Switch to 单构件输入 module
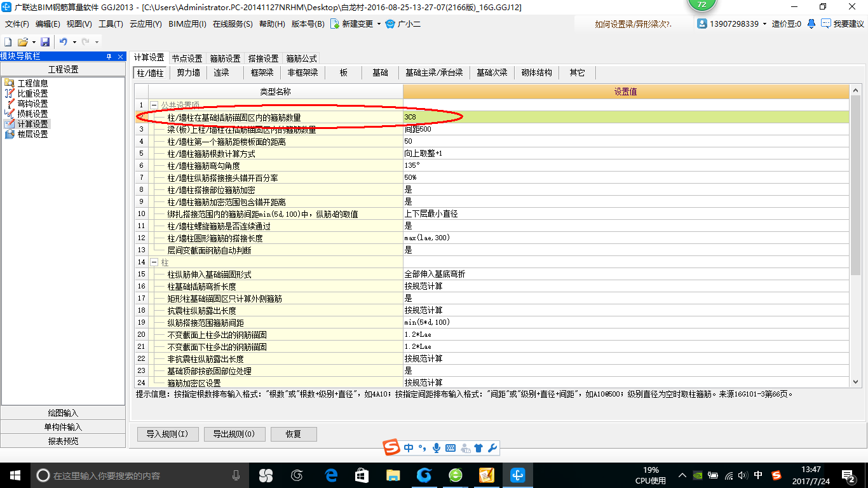 coord(63,427)
